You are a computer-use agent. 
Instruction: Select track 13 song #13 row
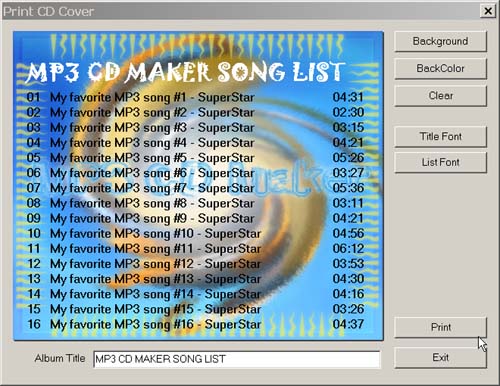point(195,279)
